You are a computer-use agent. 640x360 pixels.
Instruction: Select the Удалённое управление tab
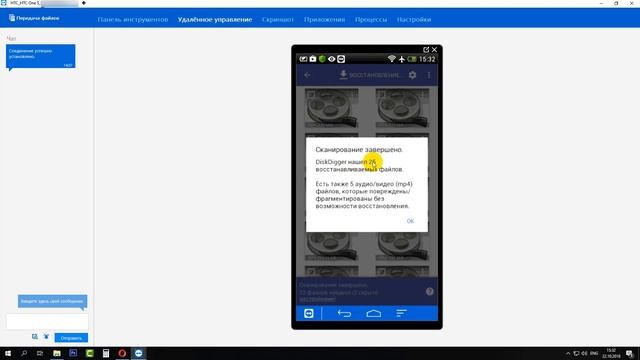[215, 20]
